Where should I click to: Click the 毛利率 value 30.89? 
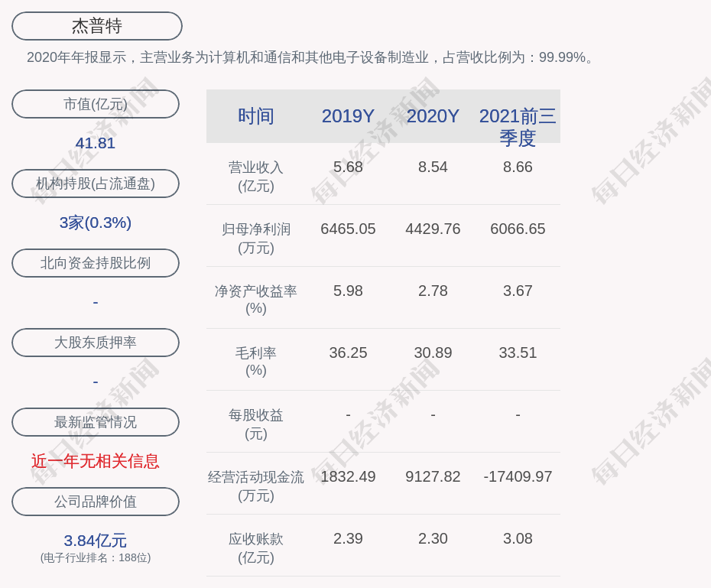[433, 352]
